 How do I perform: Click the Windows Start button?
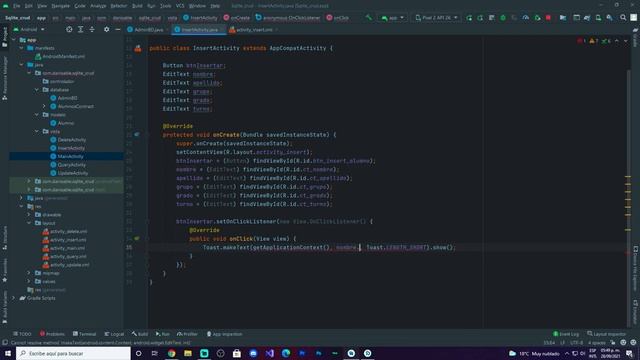7,353
